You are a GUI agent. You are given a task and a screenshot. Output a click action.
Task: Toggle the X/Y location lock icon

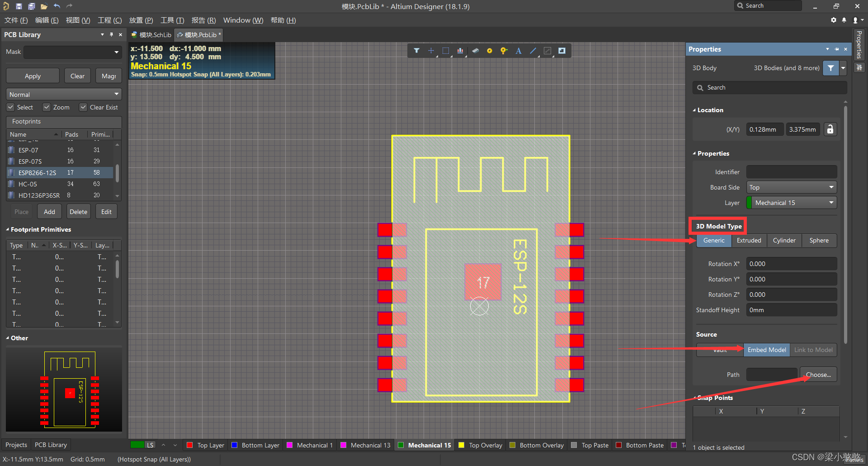tap(830, 129)
